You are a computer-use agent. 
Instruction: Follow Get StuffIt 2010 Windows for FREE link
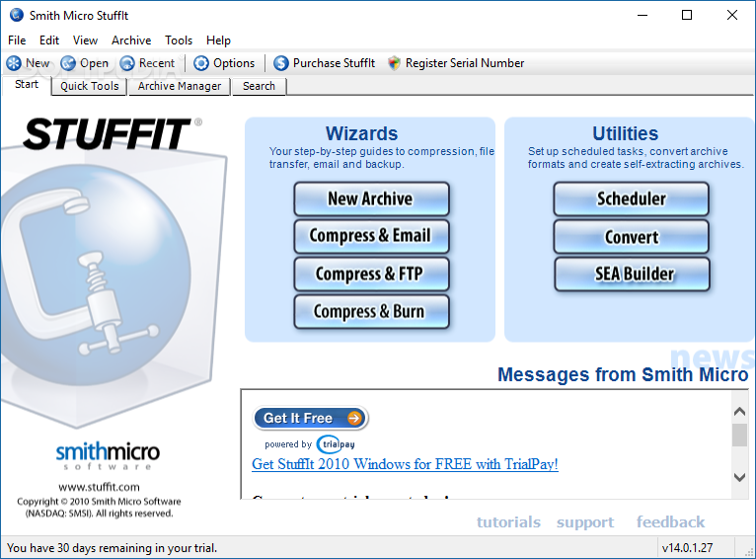[405, 464]
